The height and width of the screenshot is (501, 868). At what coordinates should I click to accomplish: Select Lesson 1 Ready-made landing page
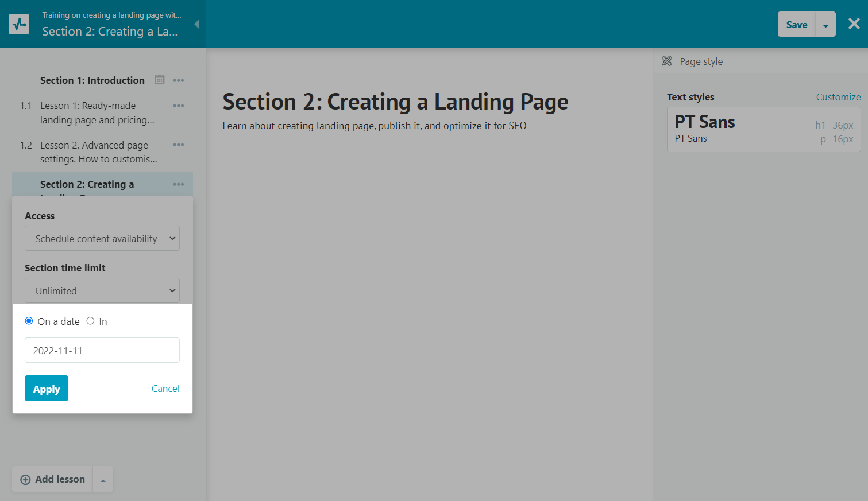point(97,112)
